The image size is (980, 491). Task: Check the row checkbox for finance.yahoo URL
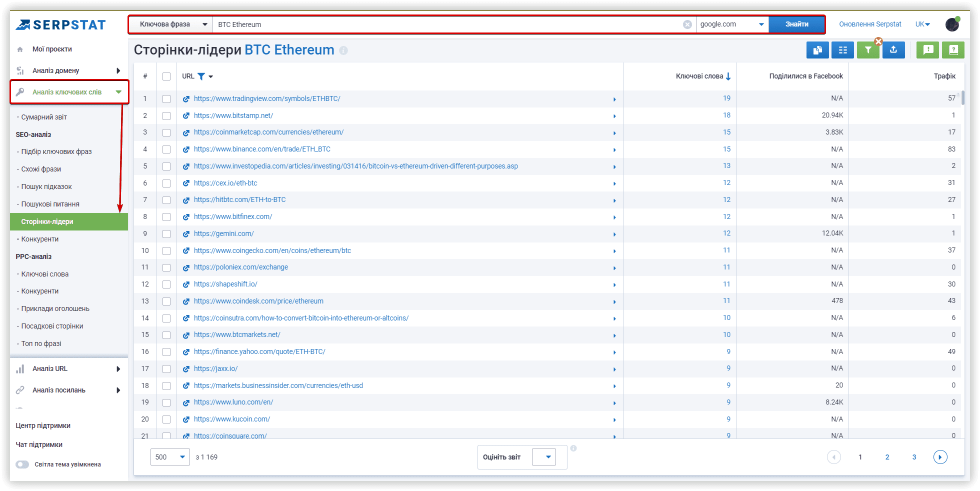pyautogui.click(x=166, y=352)
